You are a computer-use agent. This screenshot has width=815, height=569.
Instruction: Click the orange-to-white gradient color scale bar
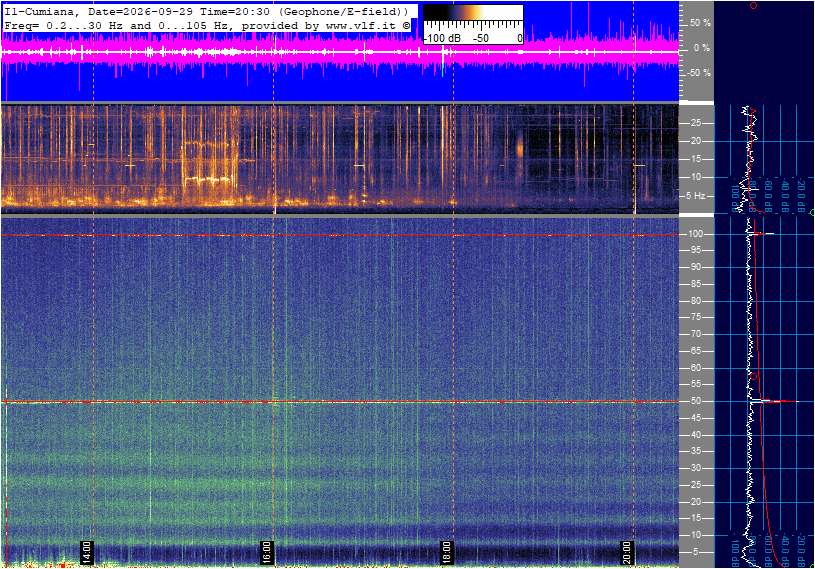(x=473, y=13)
